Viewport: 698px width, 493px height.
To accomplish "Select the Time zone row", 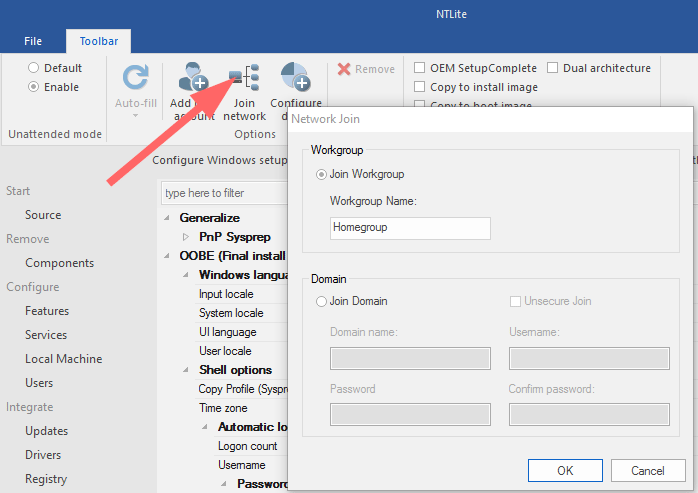I will pyautogui.click(x=241, y=408).
